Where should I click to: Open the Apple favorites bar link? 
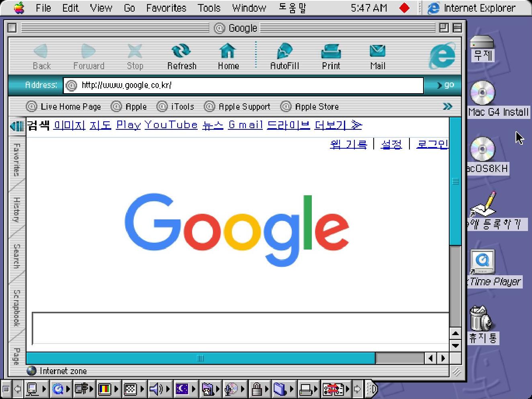(129, 106)
